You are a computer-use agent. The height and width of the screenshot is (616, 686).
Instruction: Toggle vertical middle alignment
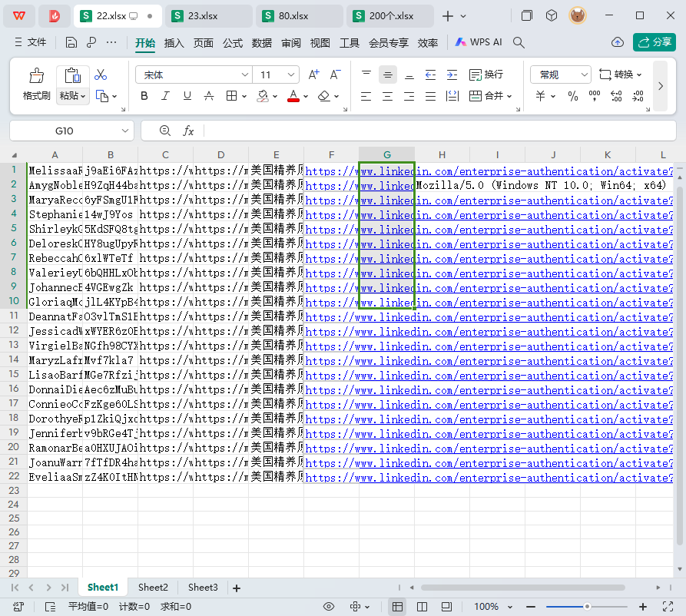tap(388, 75)
